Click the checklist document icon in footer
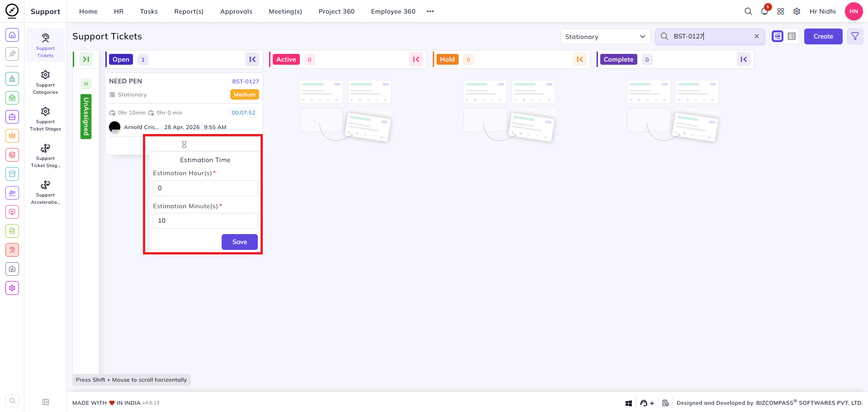Image resolution: width=868 pixels, height=412 pixels. pyautogui.click(x=665, y=403)
